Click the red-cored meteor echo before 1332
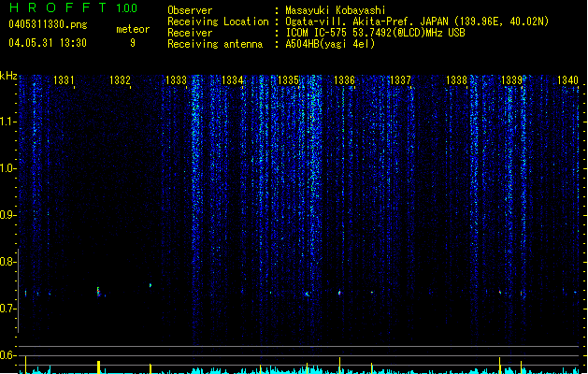This screenshot has width=588, height=374. coord(99,292)
